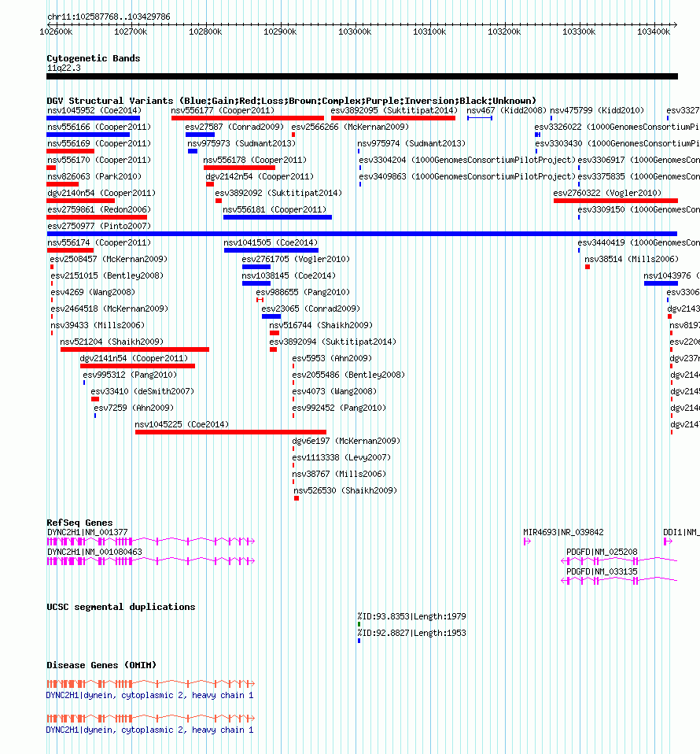Open esv7259 (Ahn2009) label
The width and height of the screenshot is (700, 754).
tap(134, 408)
